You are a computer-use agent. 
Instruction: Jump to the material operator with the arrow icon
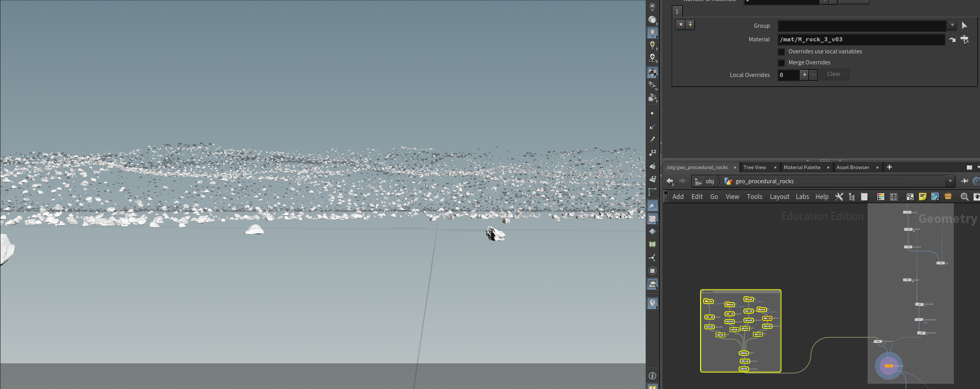952,40
